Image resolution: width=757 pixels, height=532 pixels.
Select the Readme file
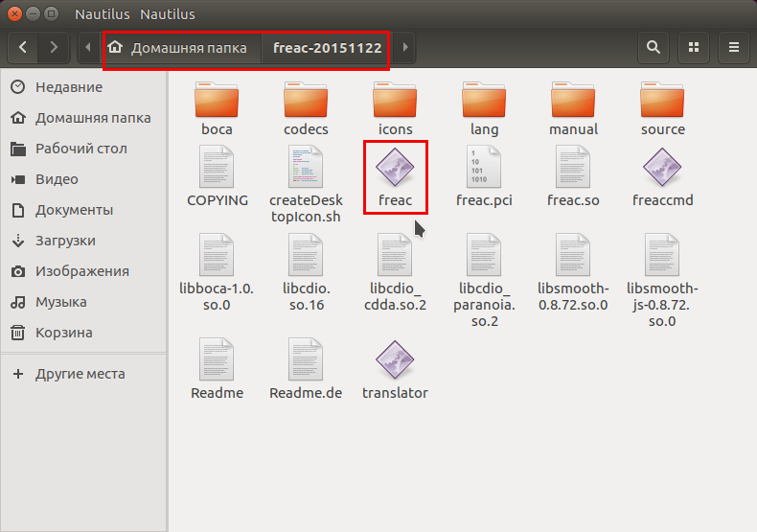click(217, 369)
